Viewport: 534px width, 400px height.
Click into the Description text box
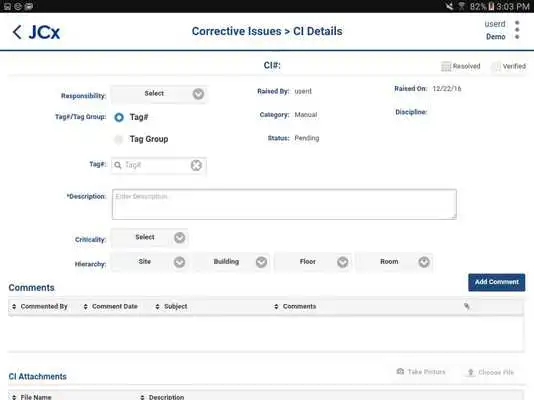point(284,204)
